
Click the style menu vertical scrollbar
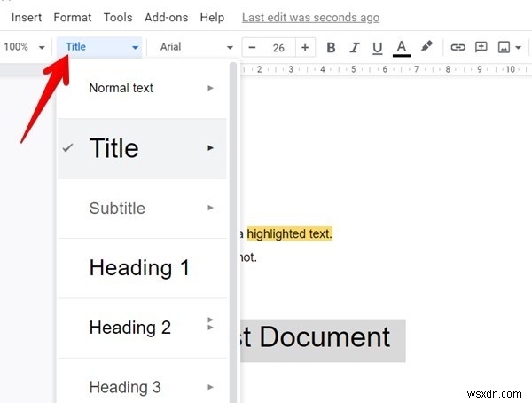pos(233,233)
